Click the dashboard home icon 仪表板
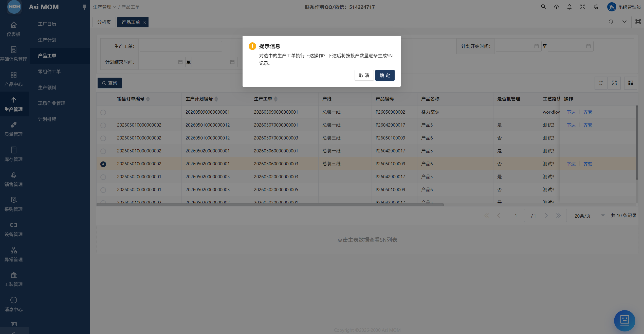 14,25
